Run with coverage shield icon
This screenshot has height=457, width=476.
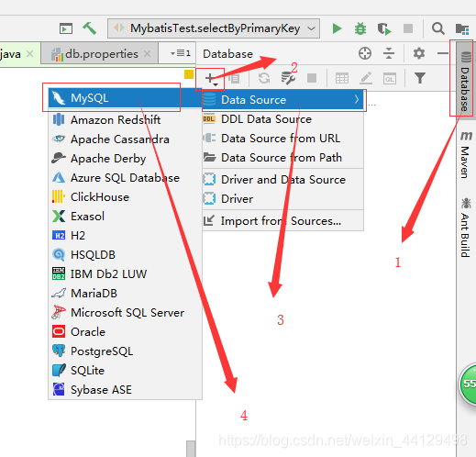coord(384,29)
